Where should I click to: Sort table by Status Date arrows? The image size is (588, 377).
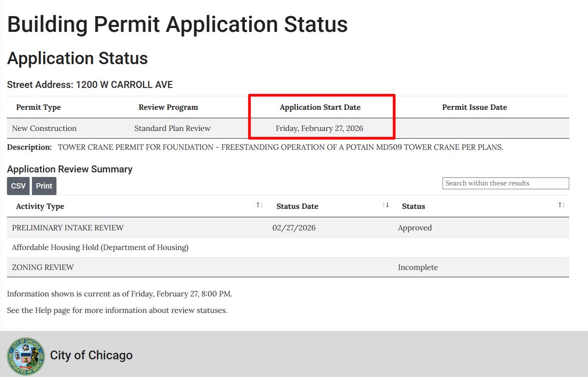pos(386,205)
